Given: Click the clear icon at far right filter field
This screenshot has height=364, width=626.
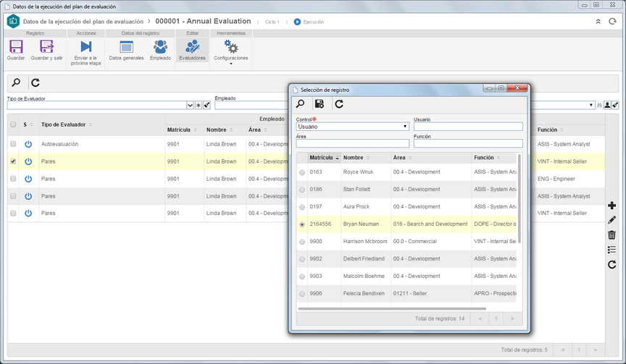Looking at the screenshot, I should pos(615,105).
